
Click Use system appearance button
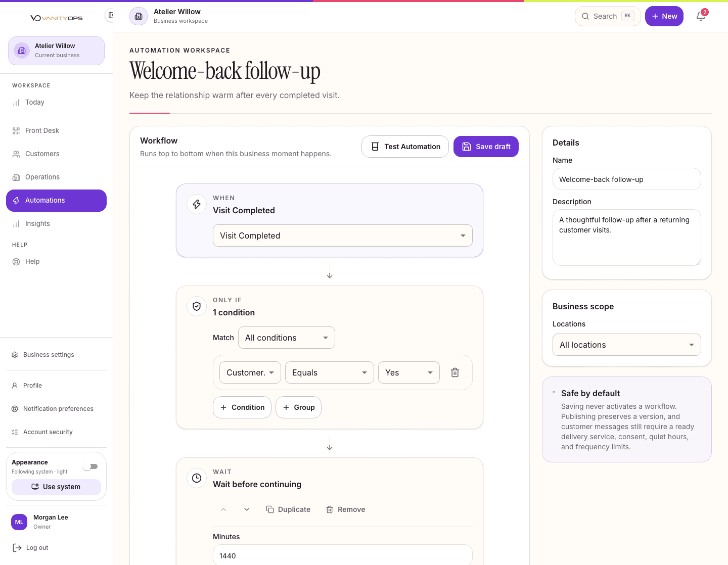pyautogui.click(x=56, y=487)
